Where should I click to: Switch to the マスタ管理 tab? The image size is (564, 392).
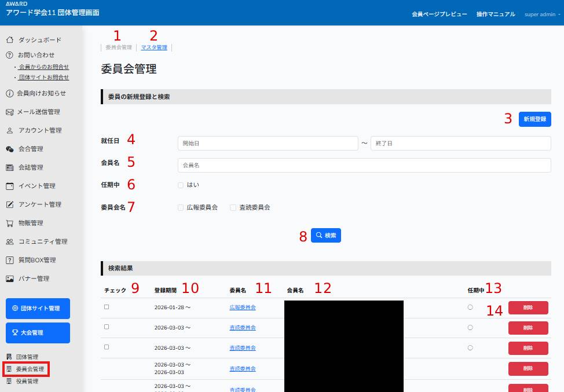tap(154, 47)
